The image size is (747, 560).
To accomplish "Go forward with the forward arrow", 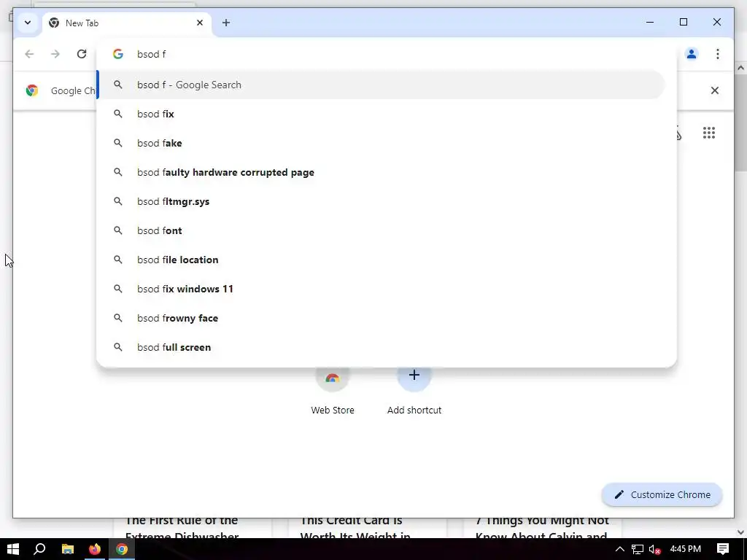I will point(55,54).
